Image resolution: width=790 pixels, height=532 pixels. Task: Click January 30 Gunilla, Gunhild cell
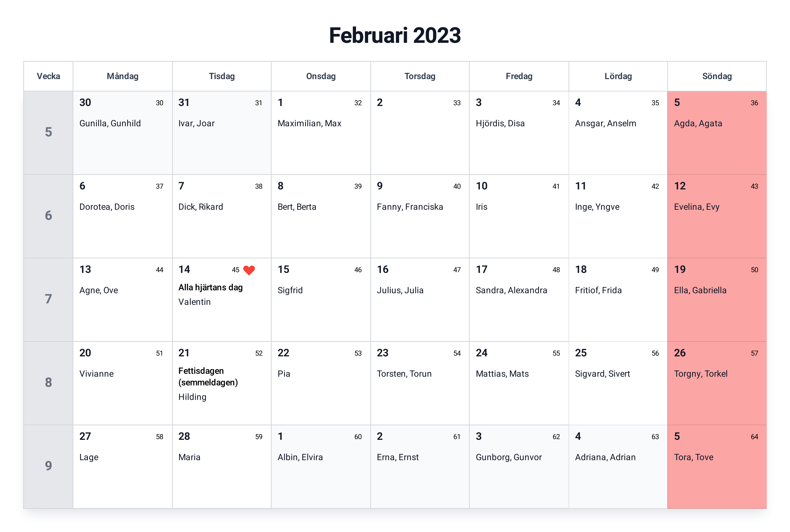(x=122, y=133)
